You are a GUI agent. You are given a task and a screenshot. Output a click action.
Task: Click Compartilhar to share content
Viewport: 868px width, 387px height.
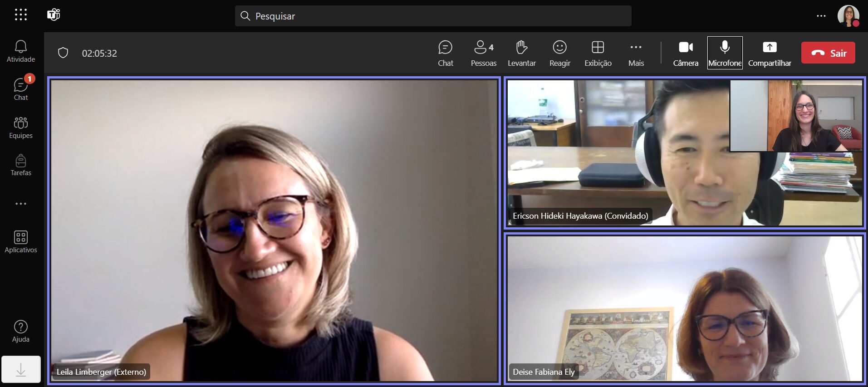tap(769, 53)
